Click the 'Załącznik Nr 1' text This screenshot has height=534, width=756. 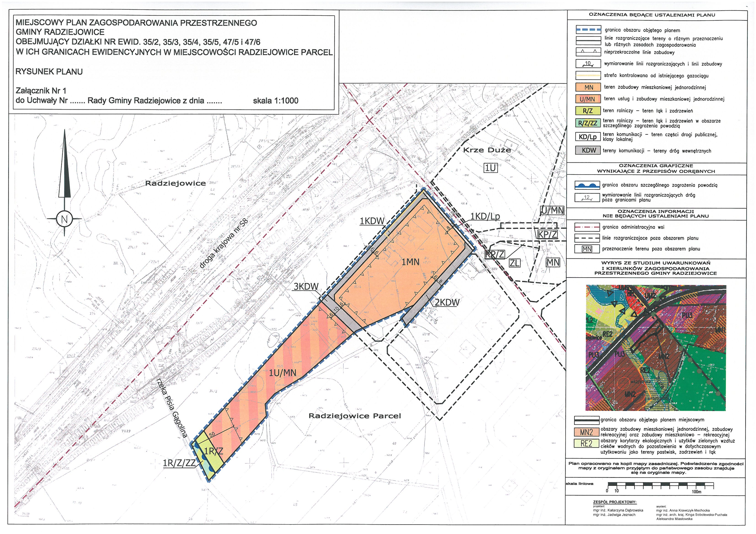[x=41, y=90]
